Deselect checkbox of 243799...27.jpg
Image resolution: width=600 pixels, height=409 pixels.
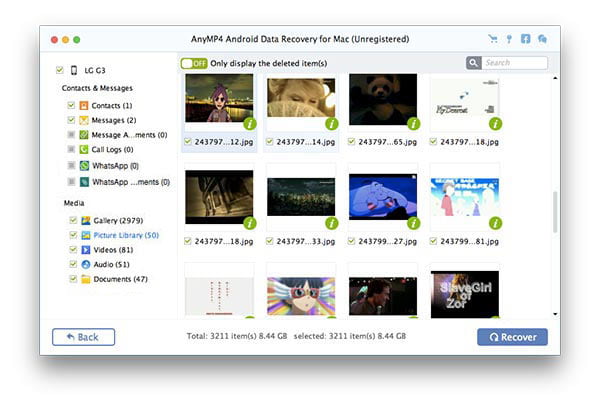pyautogui.click(x=352, y=241)
